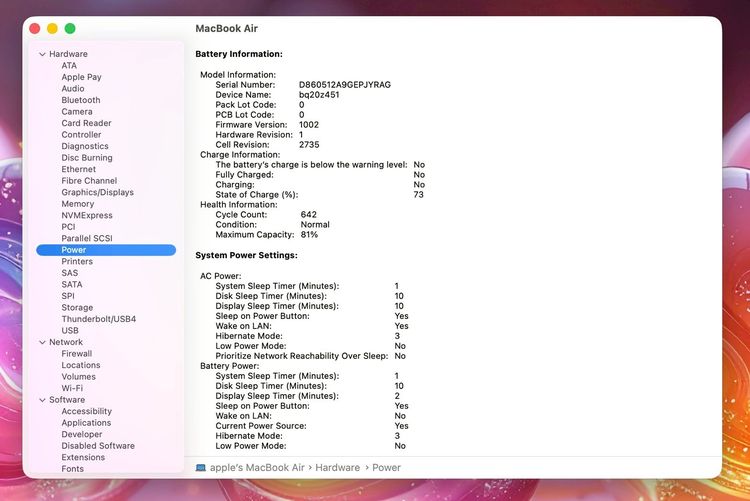Select Disc Burning in the sidebar
This screenshot has height=501, width=750.
87,157
